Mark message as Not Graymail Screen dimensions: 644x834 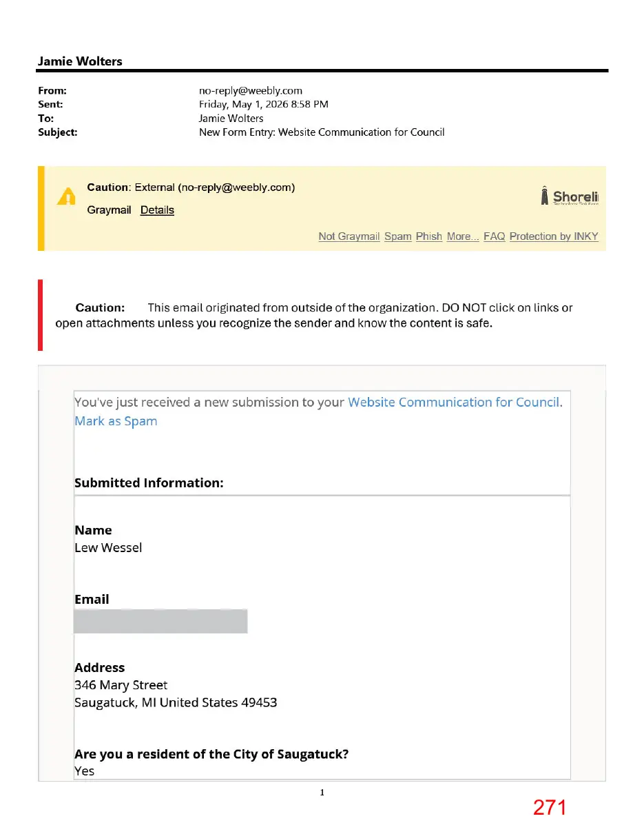click(x=349, y=236)
